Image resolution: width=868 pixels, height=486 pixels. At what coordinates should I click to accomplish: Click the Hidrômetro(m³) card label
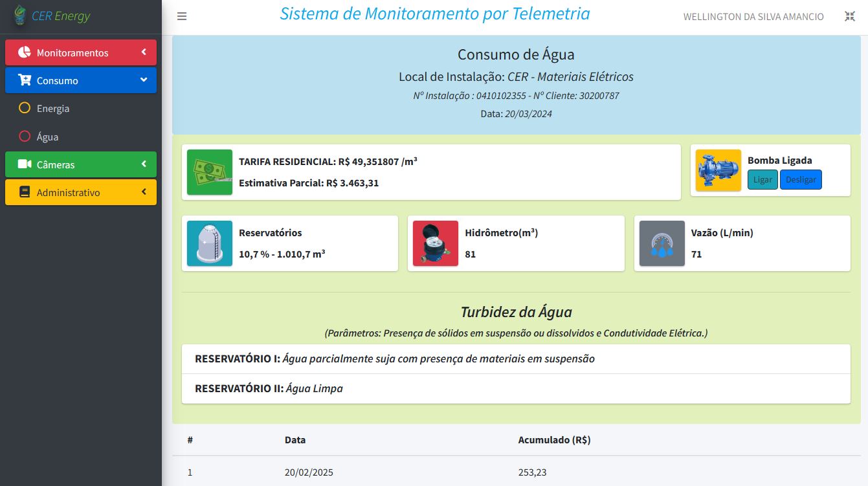coord(501,232)
